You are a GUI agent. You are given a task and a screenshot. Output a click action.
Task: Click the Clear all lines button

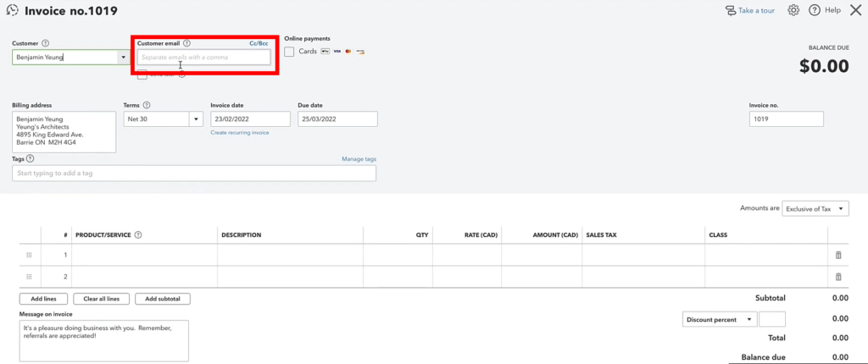(x=102, y=299)
